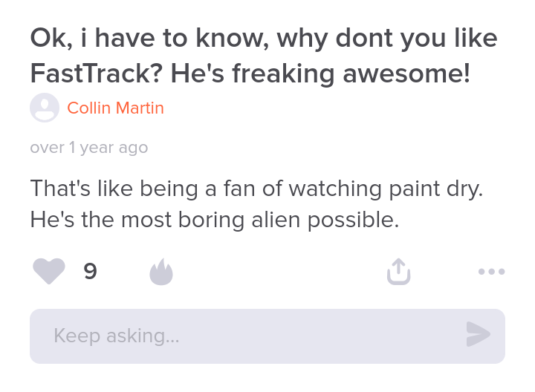Image resolution: width=535 pixels, height=392 pixels.
Task: Click the "over 1 year ago" timestamp
Action: tap(89, 148)
